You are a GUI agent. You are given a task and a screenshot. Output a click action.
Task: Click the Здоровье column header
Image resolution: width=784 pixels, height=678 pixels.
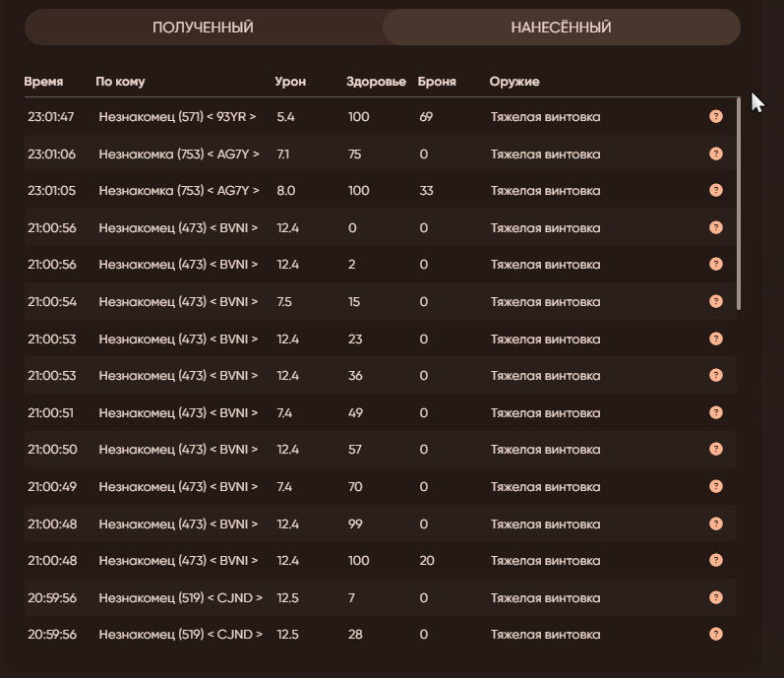click(376, 82)
